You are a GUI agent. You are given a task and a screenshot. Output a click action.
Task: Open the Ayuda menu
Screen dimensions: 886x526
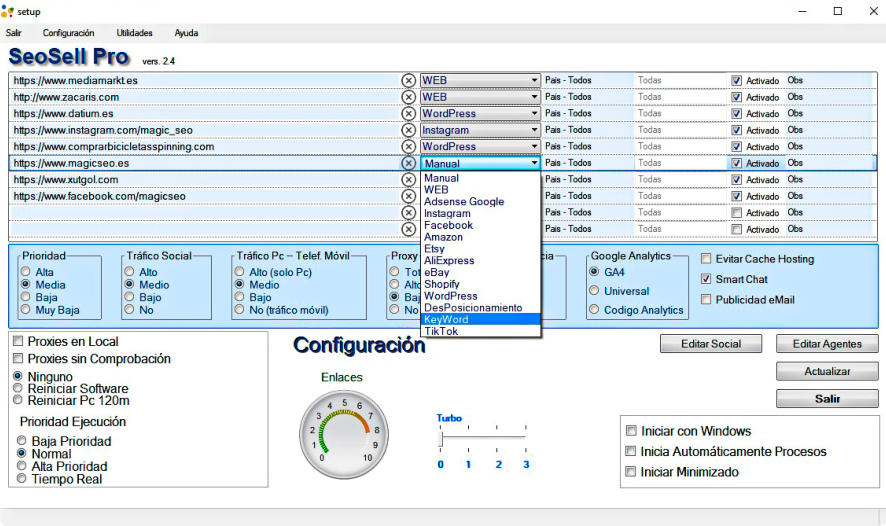point(186,33)
